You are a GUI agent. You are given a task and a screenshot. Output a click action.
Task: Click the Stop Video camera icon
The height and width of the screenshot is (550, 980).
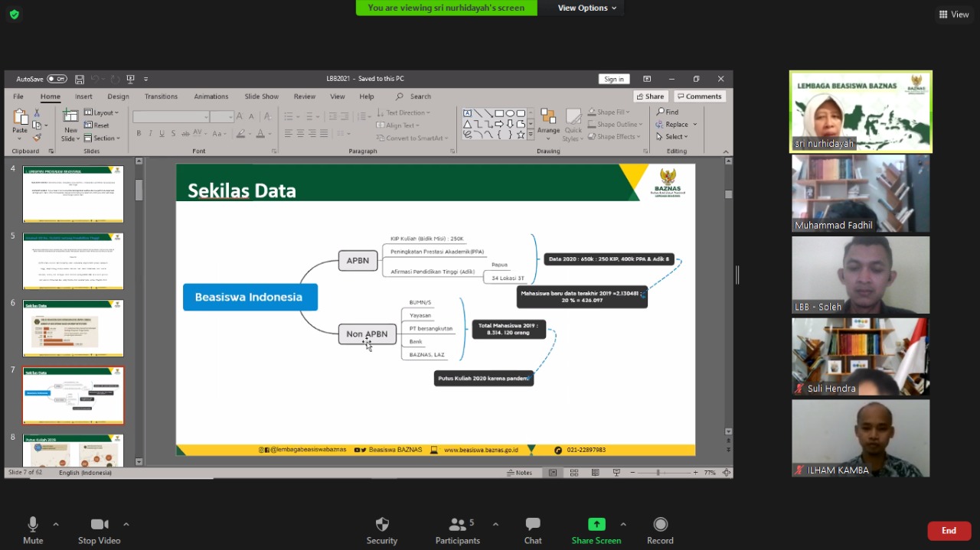[x=100, y=525]
